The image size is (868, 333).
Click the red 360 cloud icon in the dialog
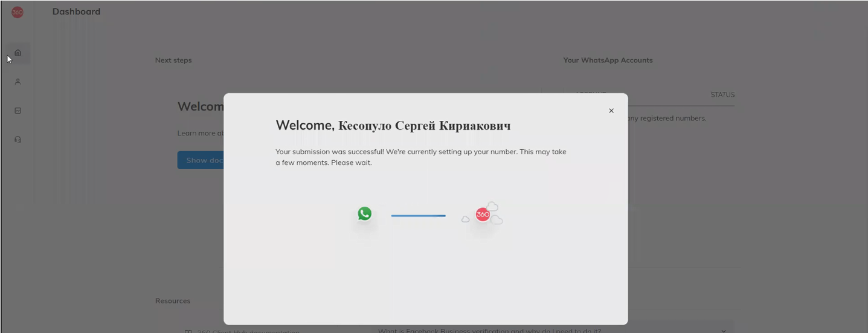coord(483,214)
